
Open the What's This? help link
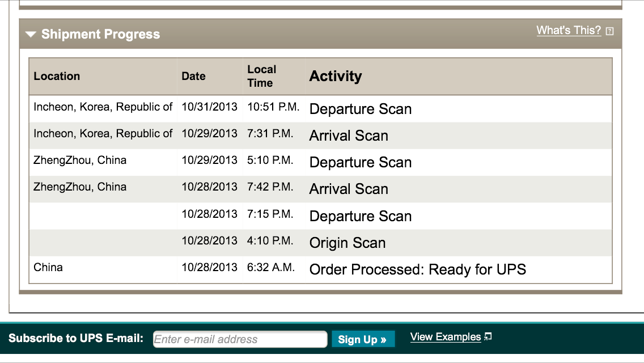point(569,31)
